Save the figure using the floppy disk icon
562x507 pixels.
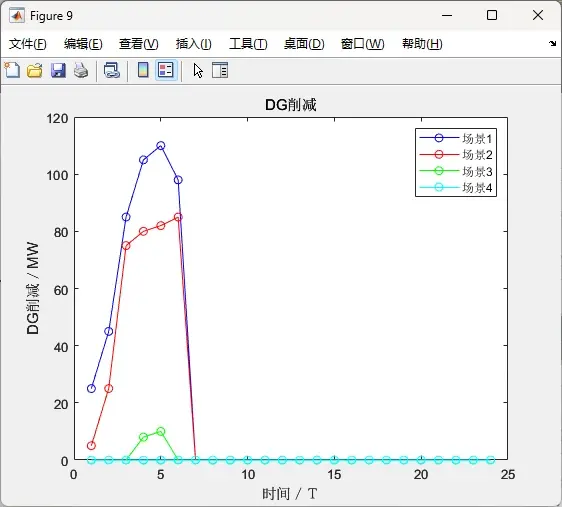pyautogui.click(x=58, y=70)
